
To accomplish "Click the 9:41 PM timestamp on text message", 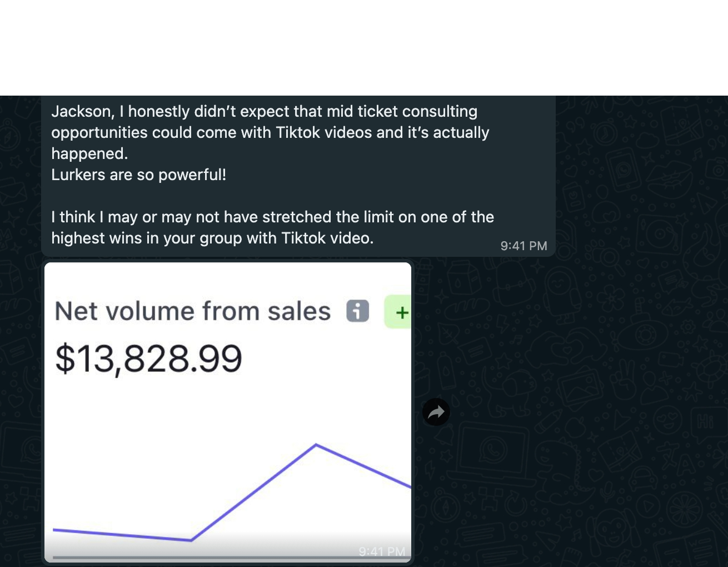I will pyautogui.click(x=523, y=246).
